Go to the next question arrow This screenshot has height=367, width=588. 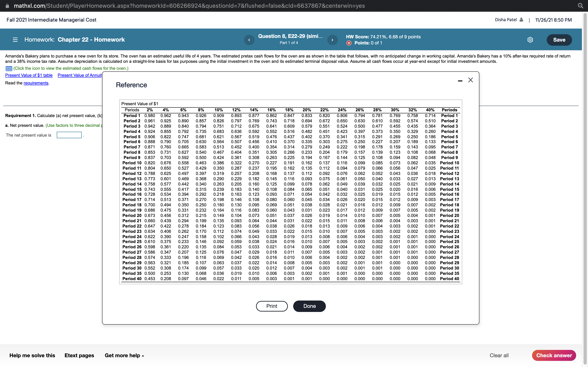click(332, 40)
